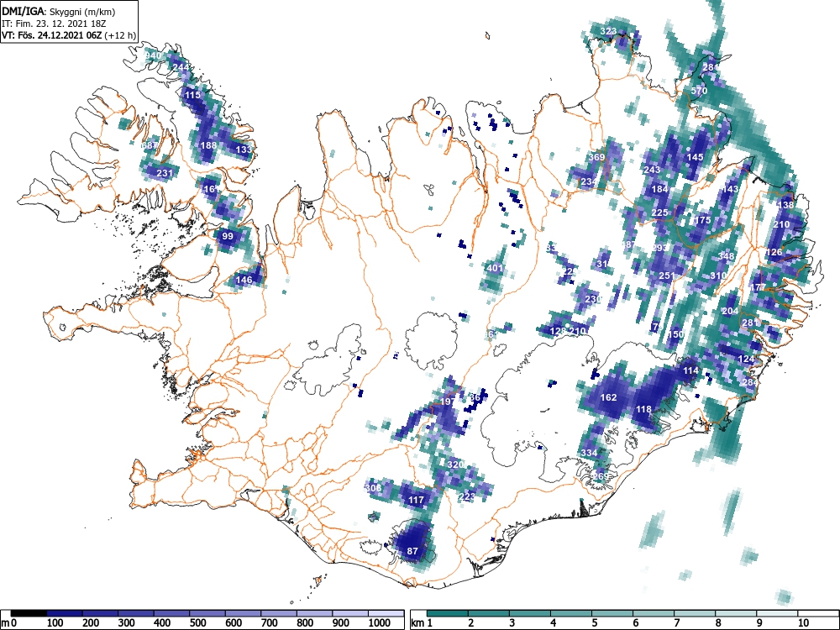Pick the black 0 m legend swatch
Viewport: 840px width, 630px height.
[29, 613]
